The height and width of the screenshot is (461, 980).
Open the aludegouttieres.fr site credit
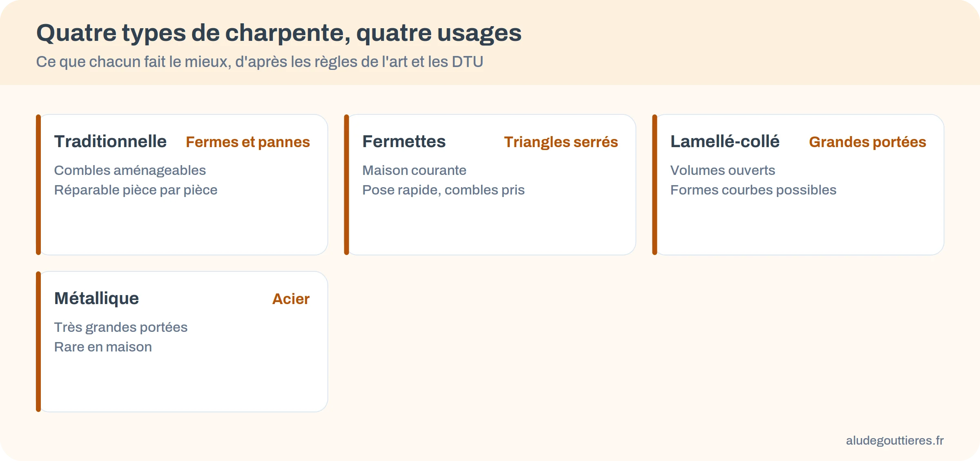[x=895, y=441]
